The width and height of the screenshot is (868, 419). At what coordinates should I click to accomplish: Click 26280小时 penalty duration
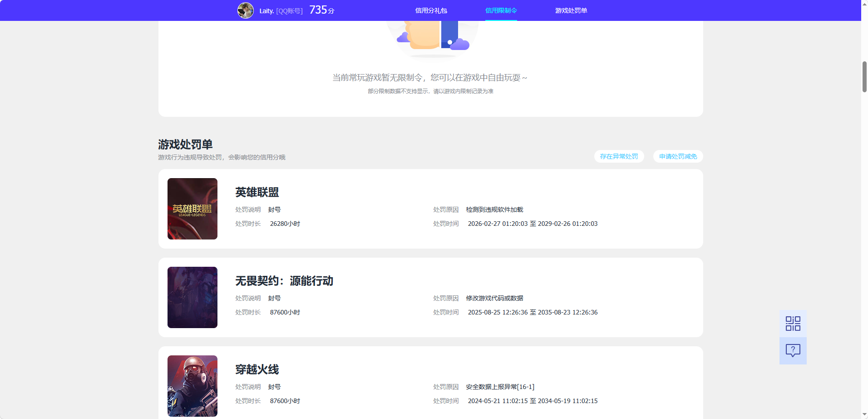pyautogui.click(x=285, y=224)
